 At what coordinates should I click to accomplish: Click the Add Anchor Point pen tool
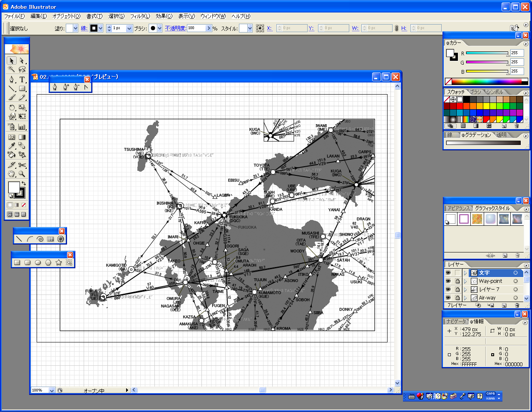(65, 87)
